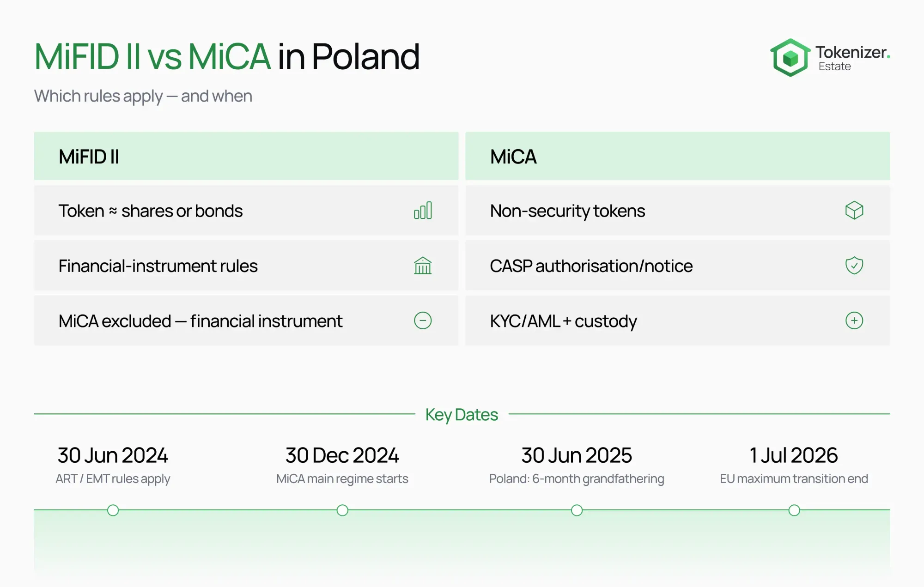Click the 30 Jun 2024 timeline dot
924x587 pixels.
point(113,510)
